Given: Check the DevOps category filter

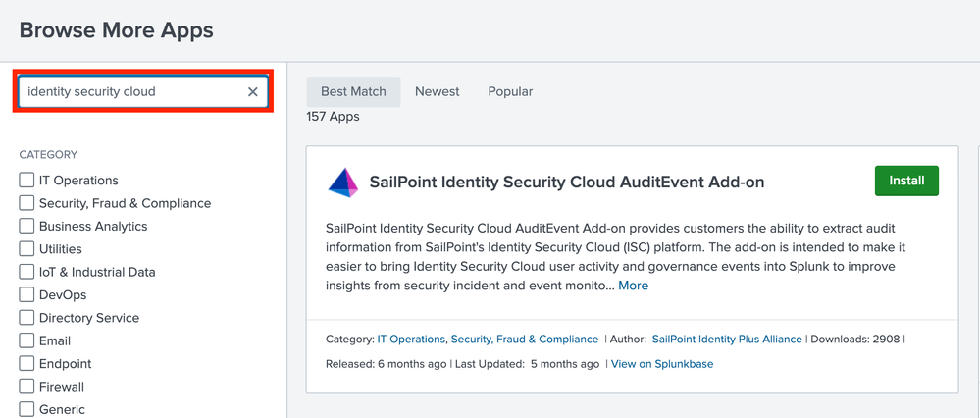Looking at the screenshot, I should point(26,294).
